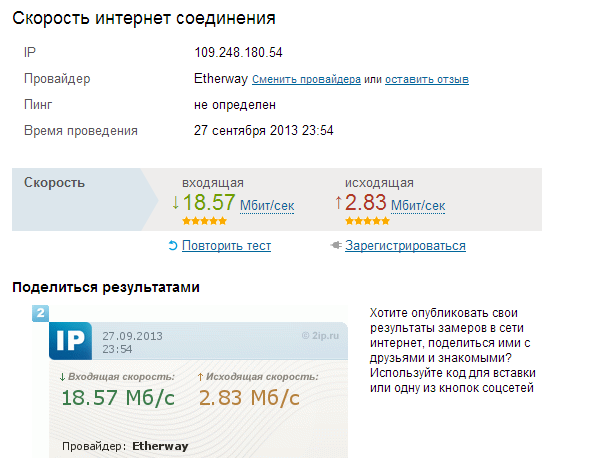Click the red upload arrow icon next to 2.83
The height and width of the screenshot is (458, 599).
pos(338,202)
